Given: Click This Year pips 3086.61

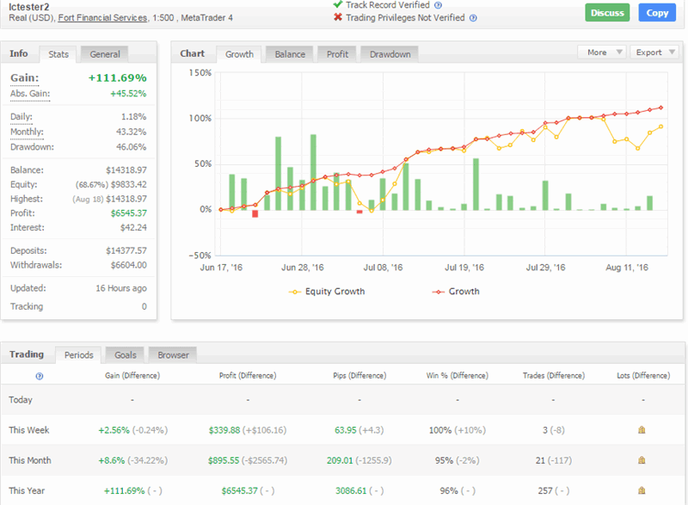Looking at the screenshot, I should (x=351, y=491).
